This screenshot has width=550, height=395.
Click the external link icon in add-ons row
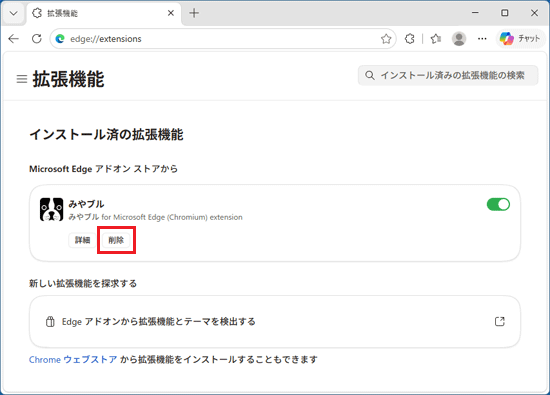(x=499, y=321)
